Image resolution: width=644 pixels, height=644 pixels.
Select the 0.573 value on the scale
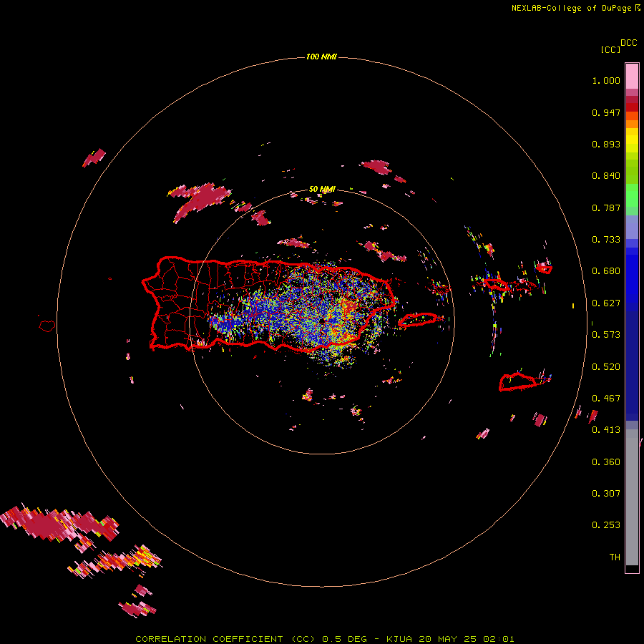click(x=606, y=335)
